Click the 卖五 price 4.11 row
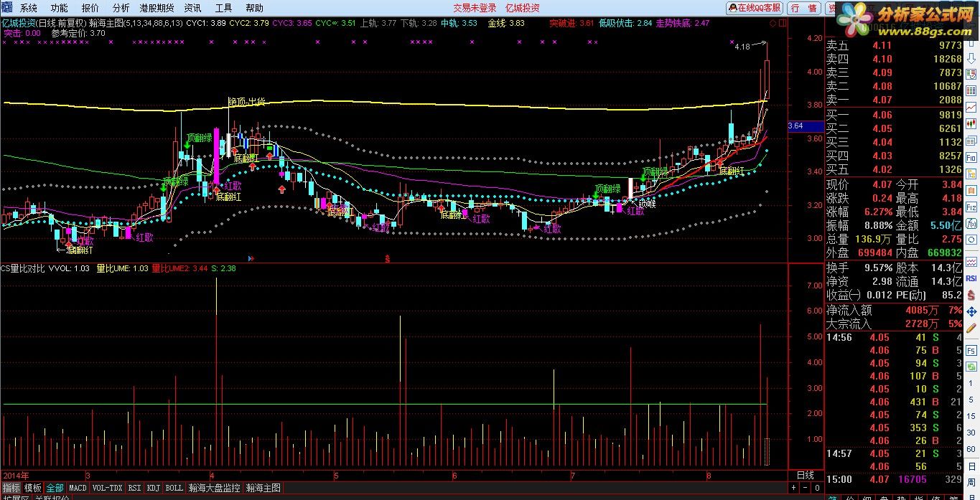Screen dimensions: 980x500 (x=894, y=45)
